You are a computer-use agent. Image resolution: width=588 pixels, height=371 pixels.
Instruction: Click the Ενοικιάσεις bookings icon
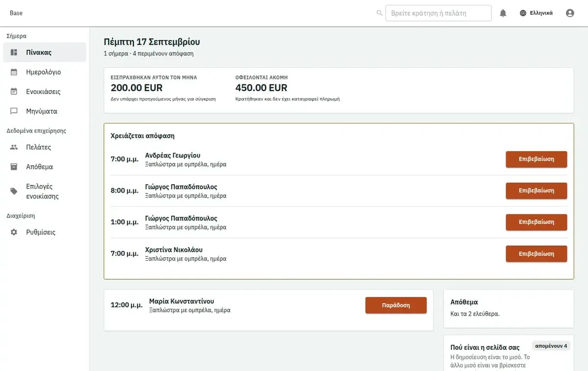[14, 92]
